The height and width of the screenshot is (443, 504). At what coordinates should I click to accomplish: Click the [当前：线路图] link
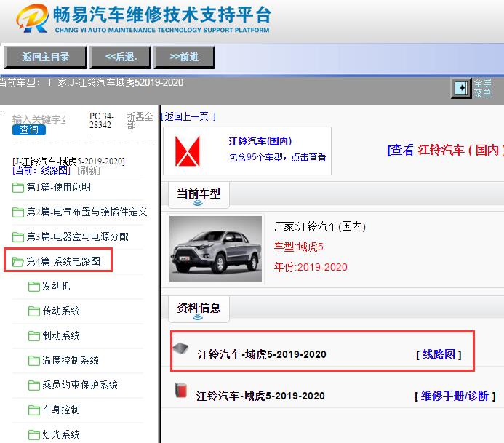(x=41, y=170)
